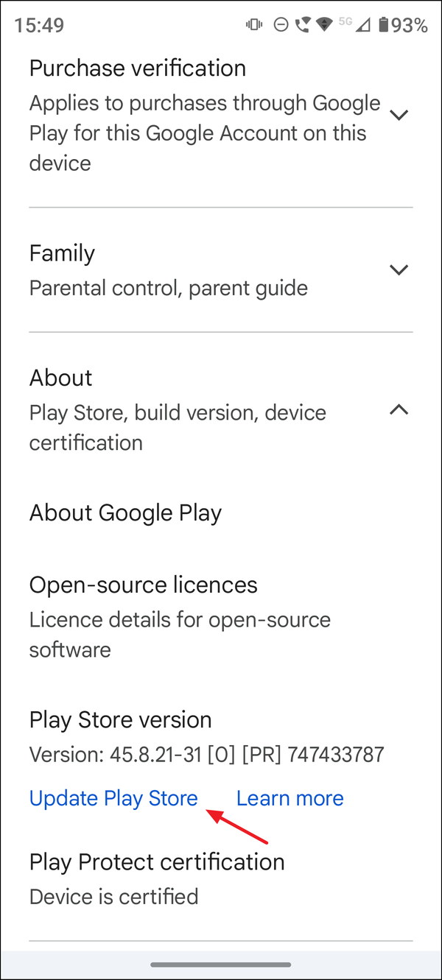
Task: Tap Parental control, parent guide subtitle
Action: tap(168, 288)
